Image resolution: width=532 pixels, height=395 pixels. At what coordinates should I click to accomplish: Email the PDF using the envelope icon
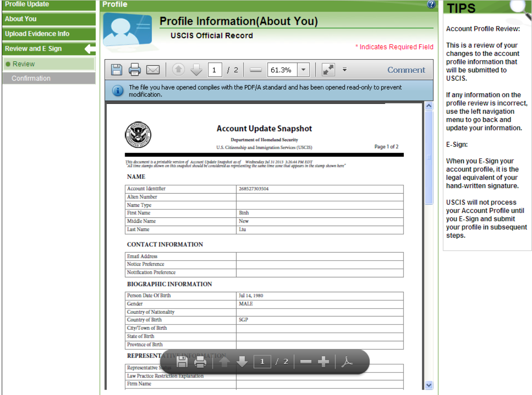tap(153, 70)
